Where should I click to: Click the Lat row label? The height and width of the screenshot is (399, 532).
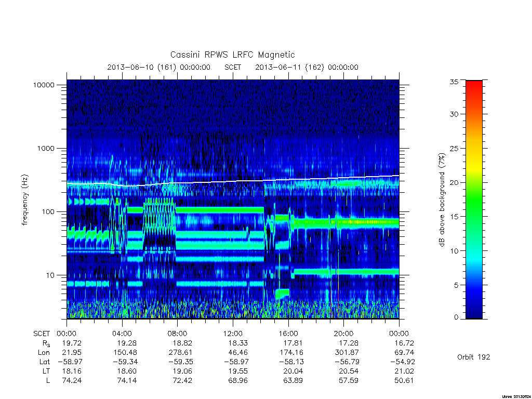[x=45, y=362]
